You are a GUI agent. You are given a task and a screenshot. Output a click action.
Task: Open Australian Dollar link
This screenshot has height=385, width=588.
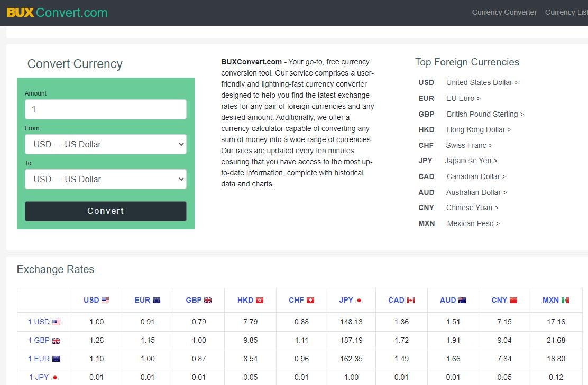pyautogui.click(x=476, y=192)
